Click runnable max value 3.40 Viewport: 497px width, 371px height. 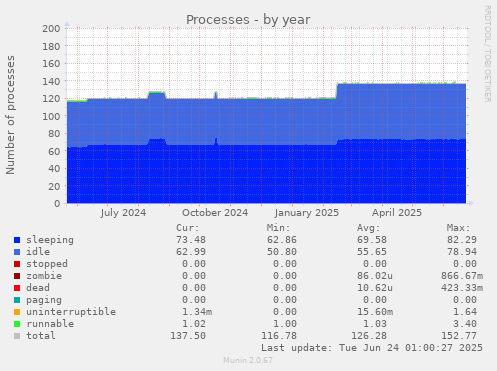465,324
